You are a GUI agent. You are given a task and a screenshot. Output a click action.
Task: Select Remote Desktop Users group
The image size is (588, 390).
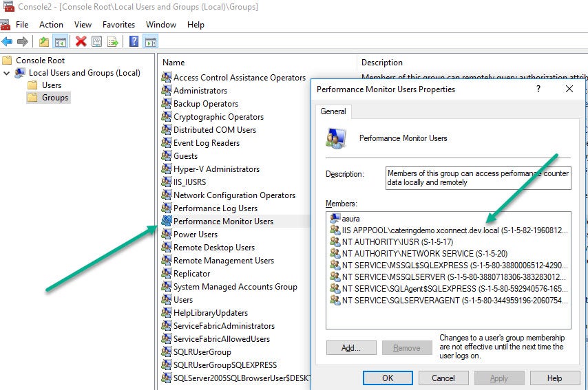point(214,247)
